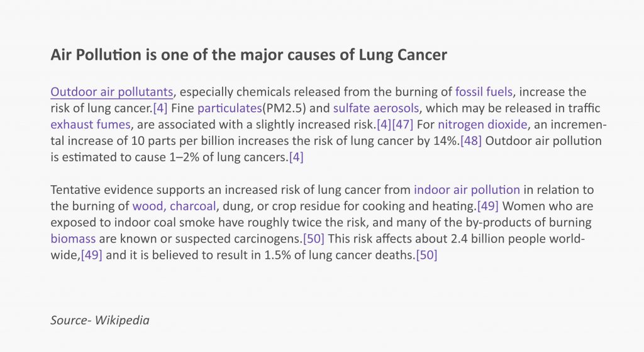The height and width of the screenshot is (352, 644).
Task: Click citation [49] after 'wide,'
Action: (92, 255)
